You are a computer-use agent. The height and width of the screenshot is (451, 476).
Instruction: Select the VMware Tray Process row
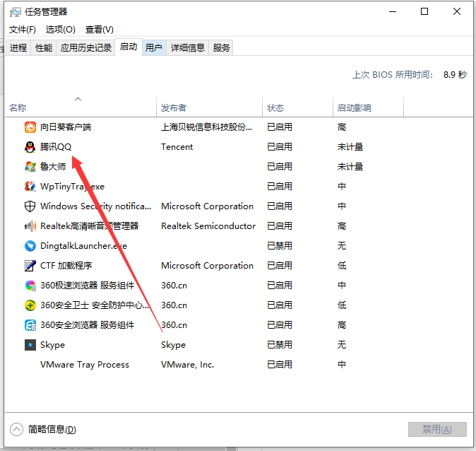point(85,365)
